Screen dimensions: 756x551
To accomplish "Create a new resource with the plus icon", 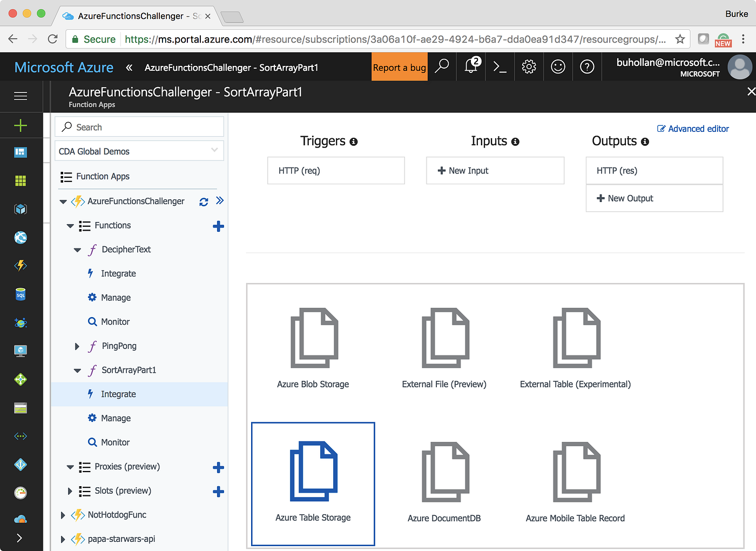I will [20, 125].
